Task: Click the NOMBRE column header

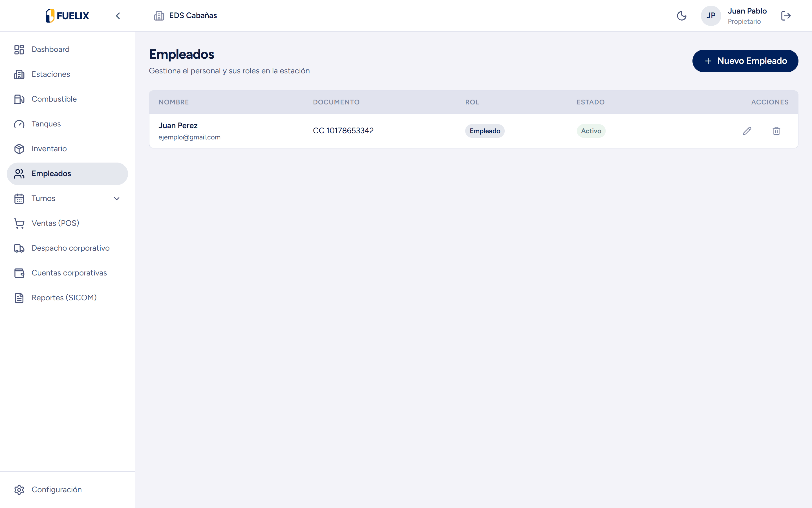Action: (x=173, y=102)
